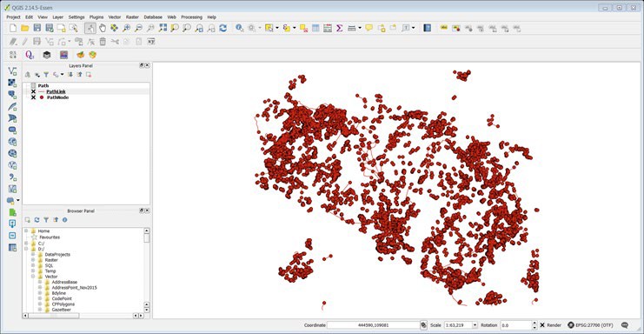Float the Browser Panel undock button

(142, 210)
